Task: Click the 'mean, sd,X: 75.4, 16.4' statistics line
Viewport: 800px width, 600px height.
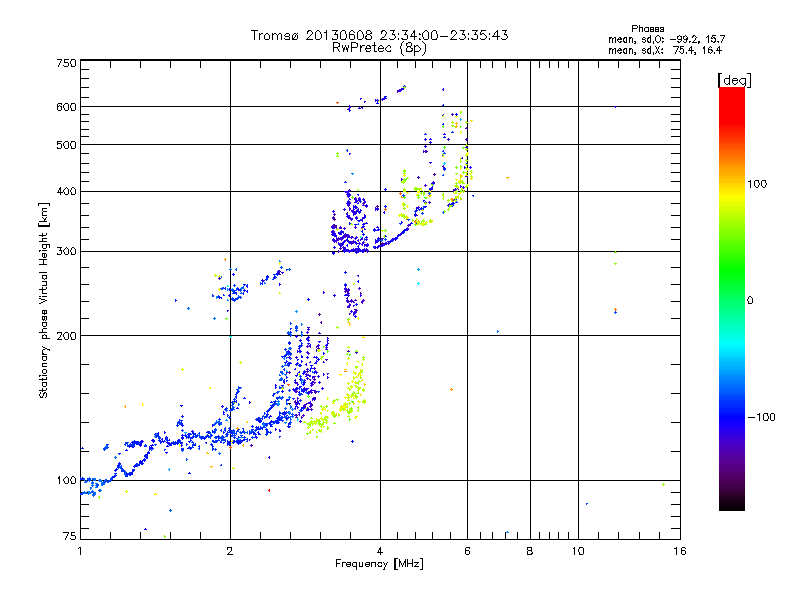Action: (x=665, y=50)
